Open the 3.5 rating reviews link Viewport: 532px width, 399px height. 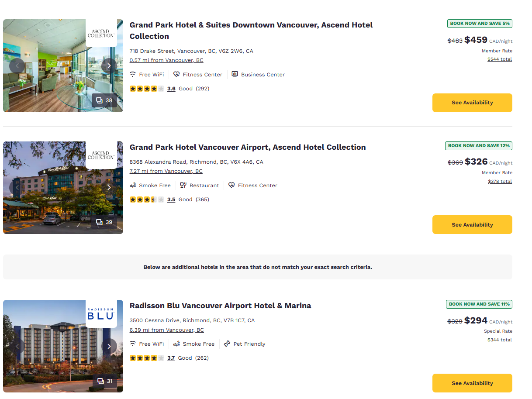171,199
